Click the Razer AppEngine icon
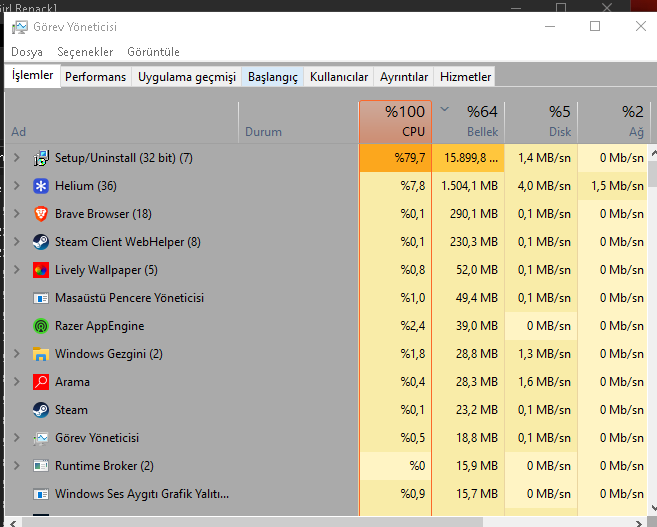Image resolution: width=657 pixels, height=527 pixels. pyautogui.click(x=41, y=326)
